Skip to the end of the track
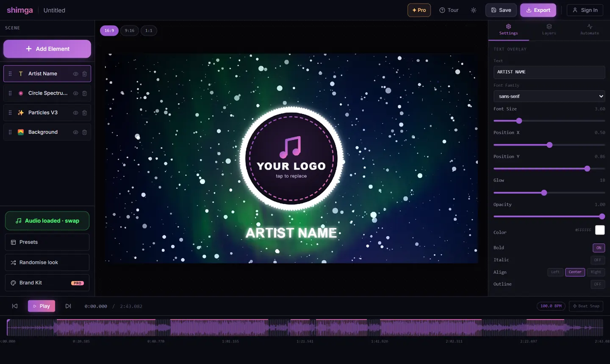This screenshot has width=610, height=364. 68,306
